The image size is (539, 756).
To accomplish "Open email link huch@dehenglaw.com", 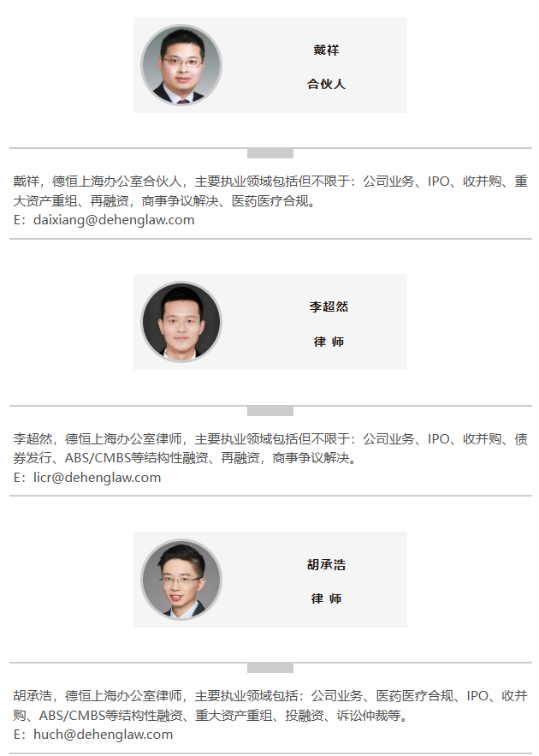I will tap(103, 735).
